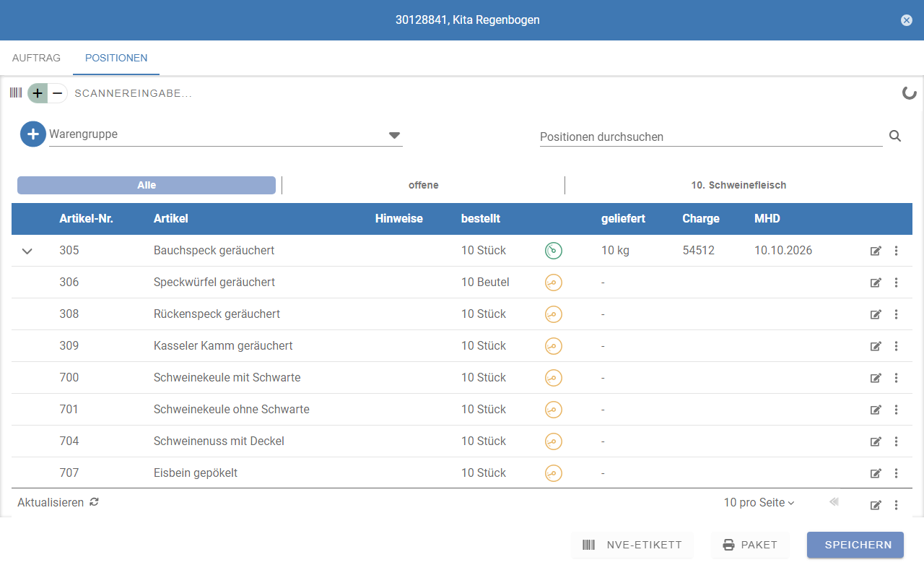The height and width of the screenshot is (578, 924).
Task: Open more options for row 704
Action: click(x=896, y=441)
